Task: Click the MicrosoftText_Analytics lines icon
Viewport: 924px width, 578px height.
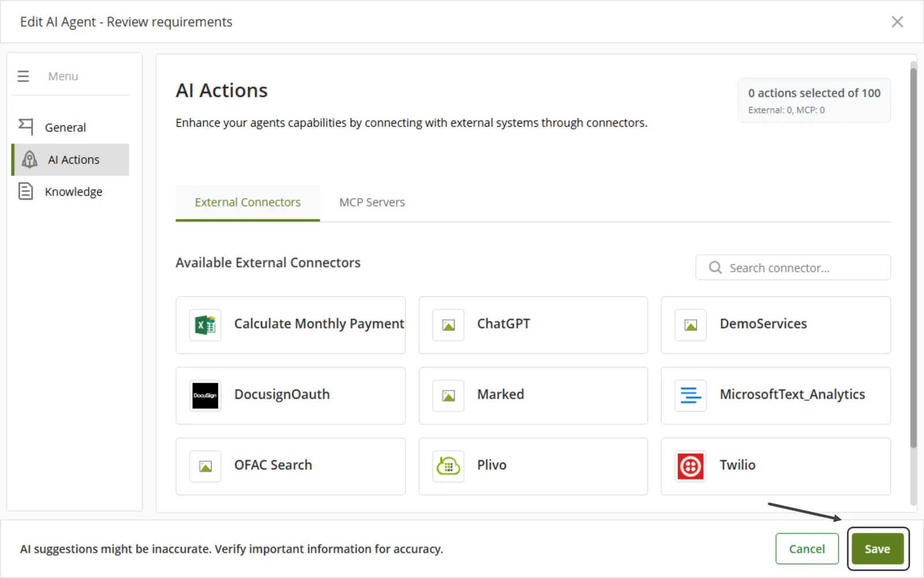Action: tap(691, 395)
